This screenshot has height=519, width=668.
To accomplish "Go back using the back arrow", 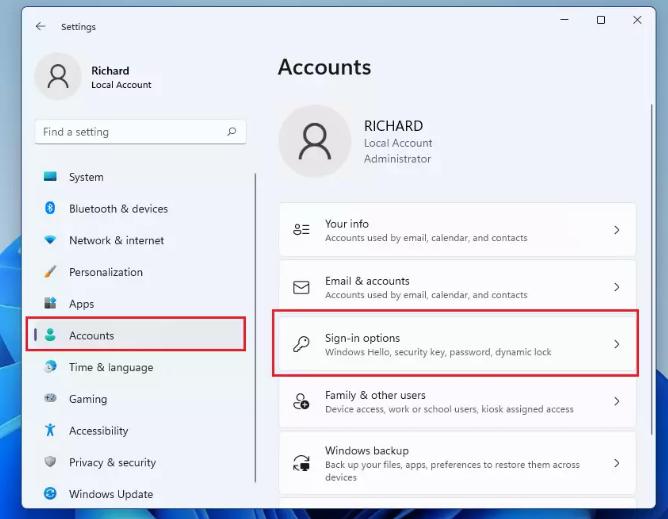I will click(40, 27).
